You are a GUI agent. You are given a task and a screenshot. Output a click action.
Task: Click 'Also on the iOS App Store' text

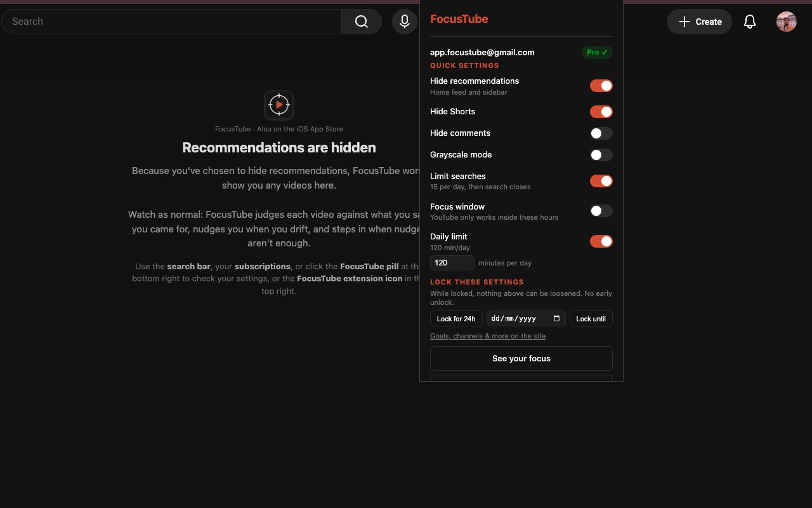[x=300, y=129]
